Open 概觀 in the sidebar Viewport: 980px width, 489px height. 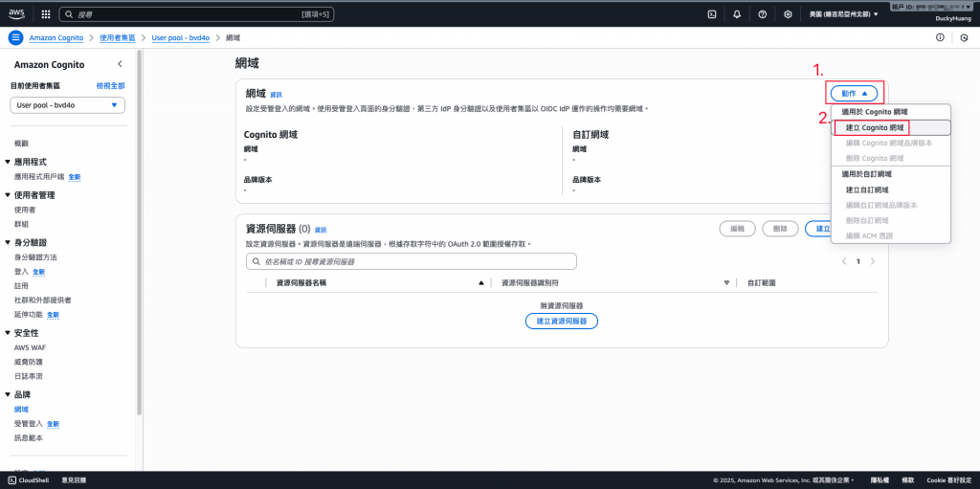point(21,144)
